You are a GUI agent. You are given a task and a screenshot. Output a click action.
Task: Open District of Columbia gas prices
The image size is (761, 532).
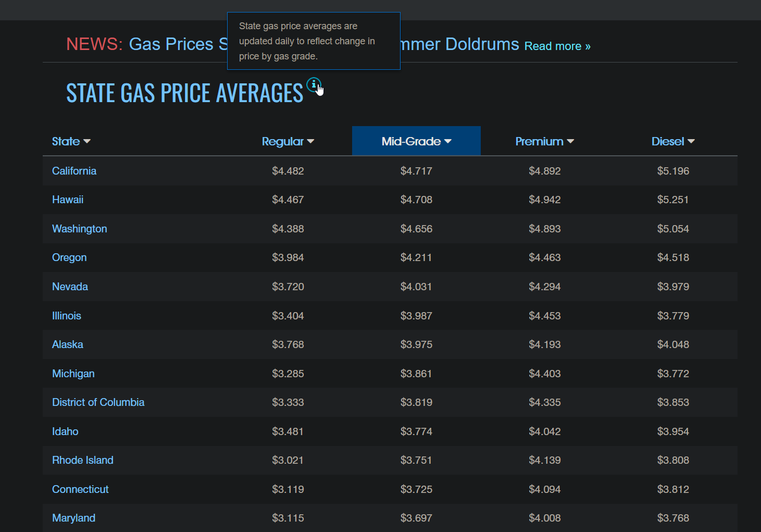coord(98,402)
